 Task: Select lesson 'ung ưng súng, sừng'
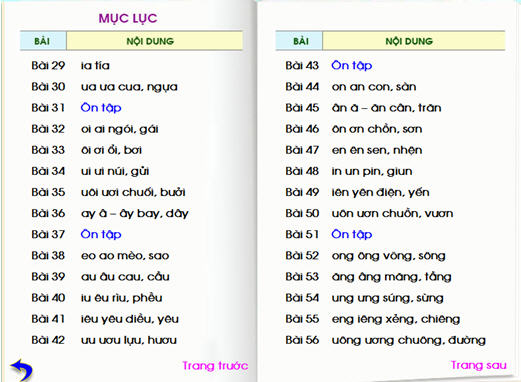pyautogui.click(x=388, y=298)
